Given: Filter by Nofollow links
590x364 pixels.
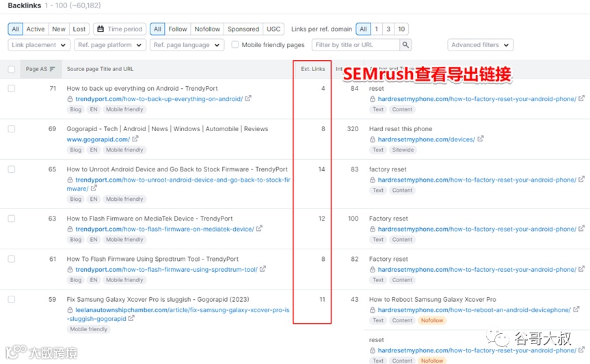Looking at the screenshot, I should [207, 29].
